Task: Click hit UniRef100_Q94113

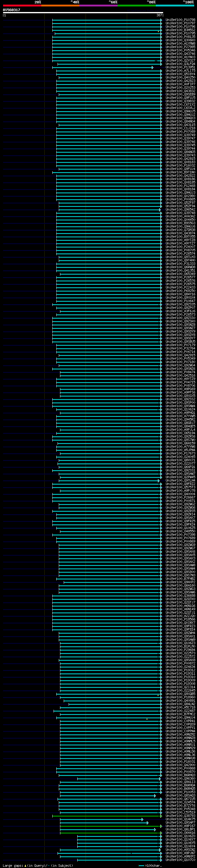Action: 180,782
